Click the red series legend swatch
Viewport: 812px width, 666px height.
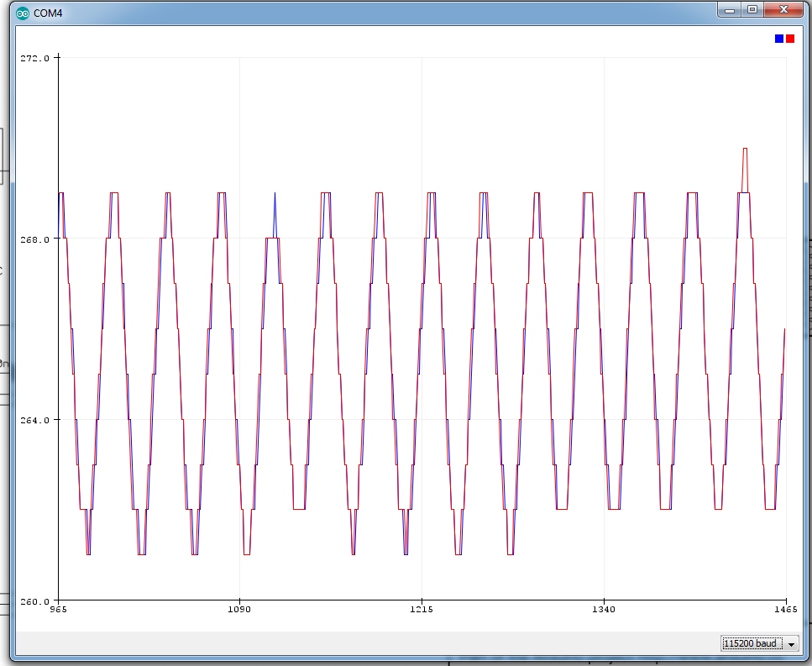[789, 39]
